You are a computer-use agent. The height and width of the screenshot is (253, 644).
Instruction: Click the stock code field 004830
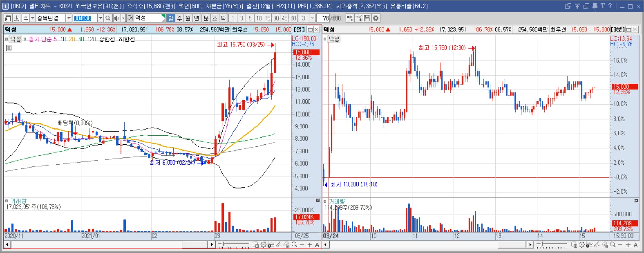click(x=85, y=18)
